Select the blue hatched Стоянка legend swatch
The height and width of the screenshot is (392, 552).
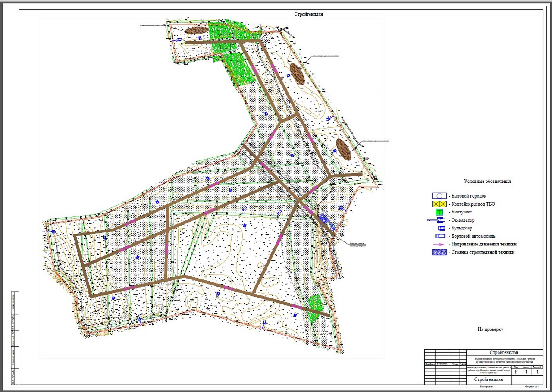(439, 252)
